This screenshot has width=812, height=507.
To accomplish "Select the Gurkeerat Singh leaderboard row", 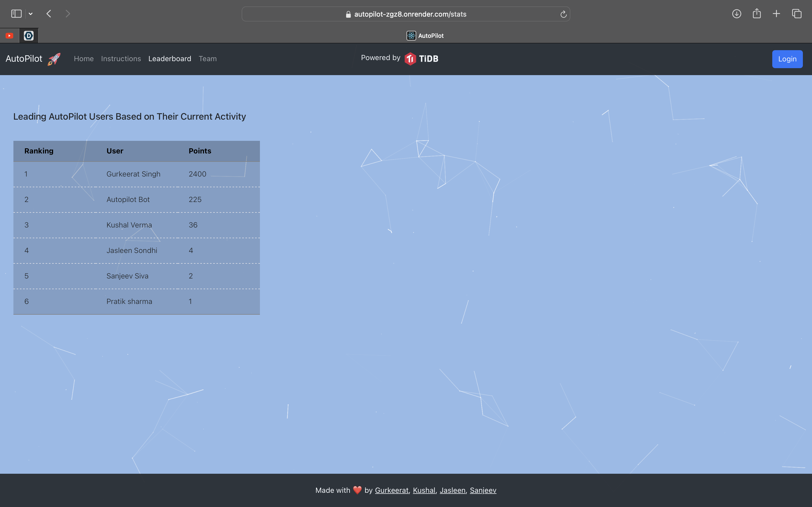I will pyautogui.click(x=136, y=174).
